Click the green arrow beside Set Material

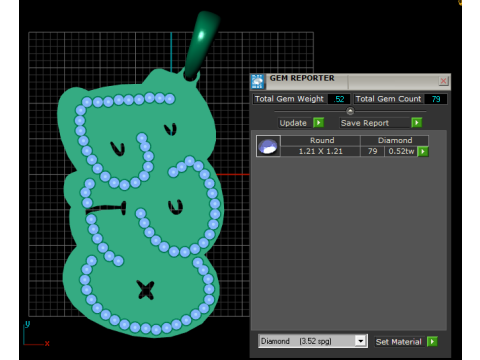pos(432,341)
